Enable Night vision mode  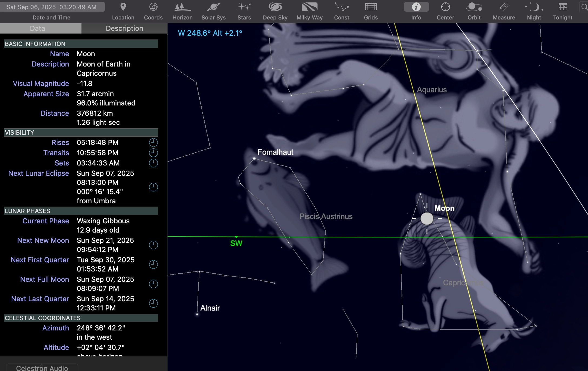click(x=534, y=7)
